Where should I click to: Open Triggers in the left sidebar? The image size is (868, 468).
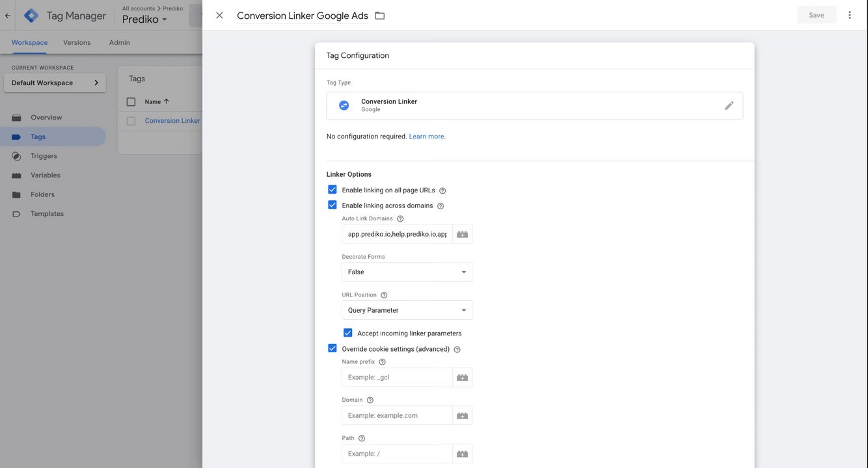click(x=44, y=156)
